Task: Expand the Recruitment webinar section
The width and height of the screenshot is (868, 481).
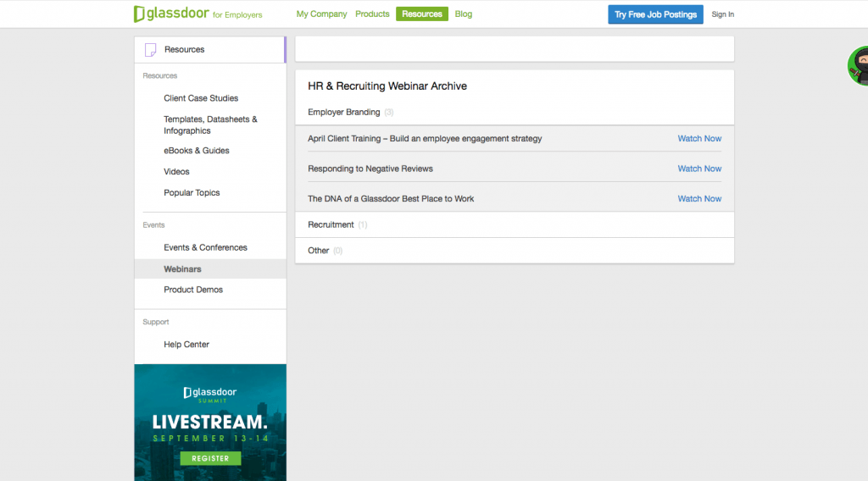Action: coord(331,225)
